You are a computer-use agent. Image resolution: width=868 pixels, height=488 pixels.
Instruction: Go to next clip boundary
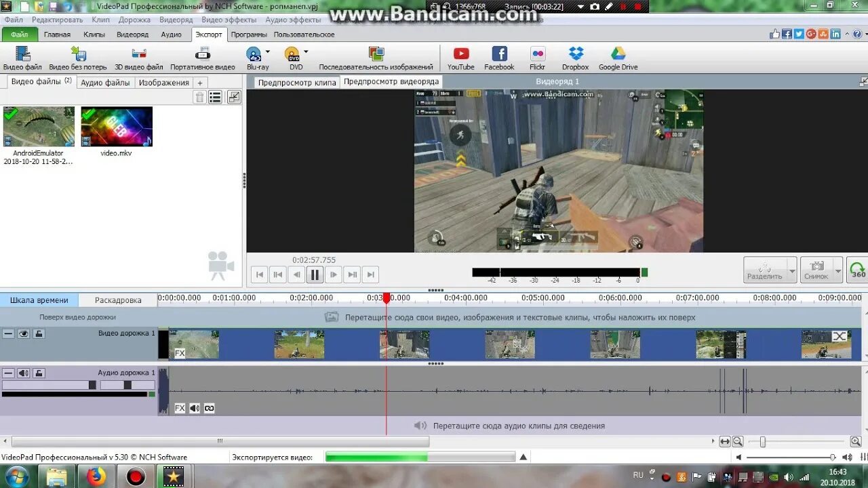point(352,274)
